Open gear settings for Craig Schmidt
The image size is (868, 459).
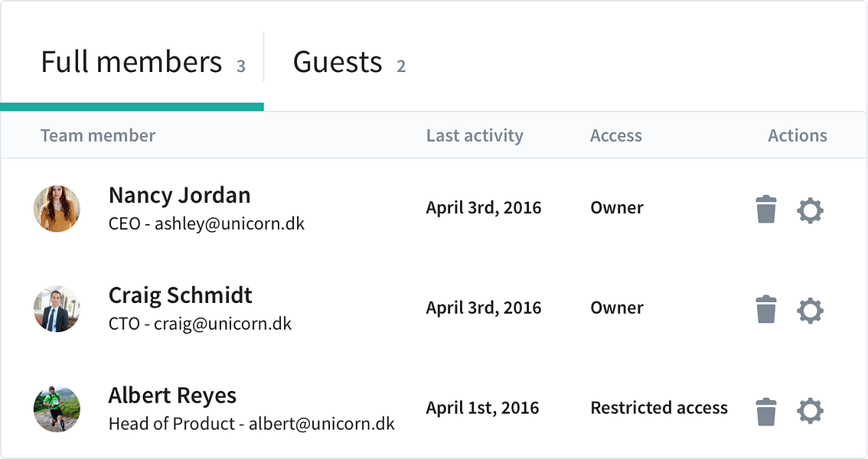pyautogui.click(x=811, y=311)
